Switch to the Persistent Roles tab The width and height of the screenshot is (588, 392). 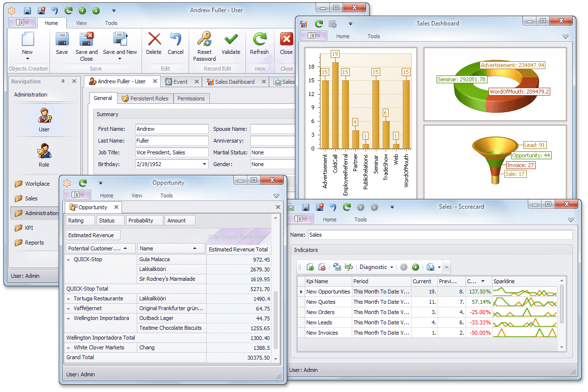[145, 98]
